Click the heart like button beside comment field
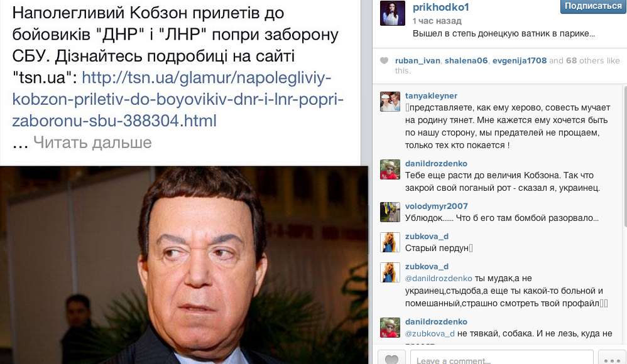This screenshot has height=364, width=627. coord(391,358)
